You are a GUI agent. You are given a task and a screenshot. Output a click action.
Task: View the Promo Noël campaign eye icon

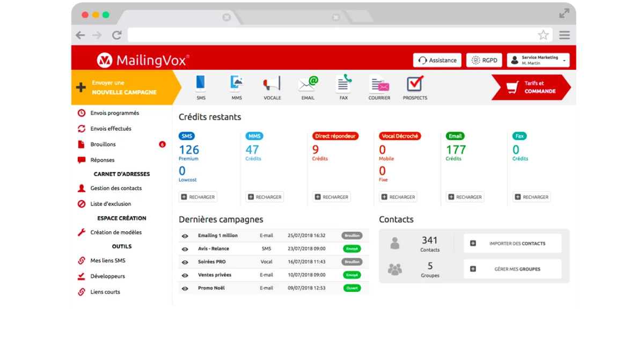tap(185, 289)
